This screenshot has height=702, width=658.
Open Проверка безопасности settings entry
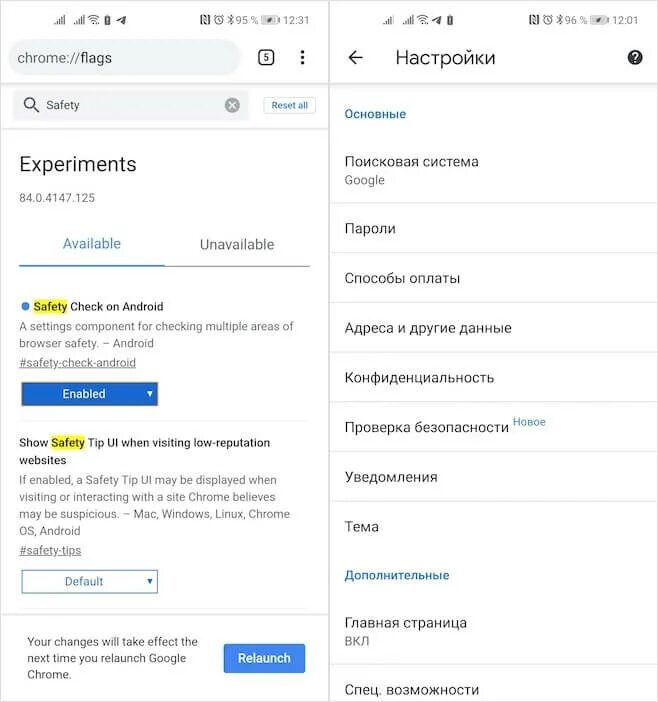[427, 427]
